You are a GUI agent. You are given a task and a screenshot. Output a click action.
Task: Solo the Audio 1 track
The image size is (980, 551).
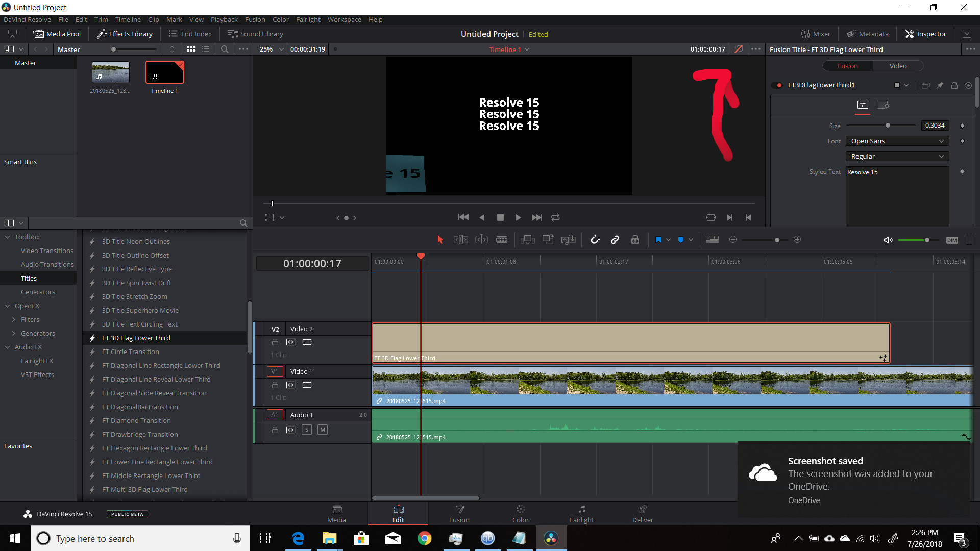306,430
